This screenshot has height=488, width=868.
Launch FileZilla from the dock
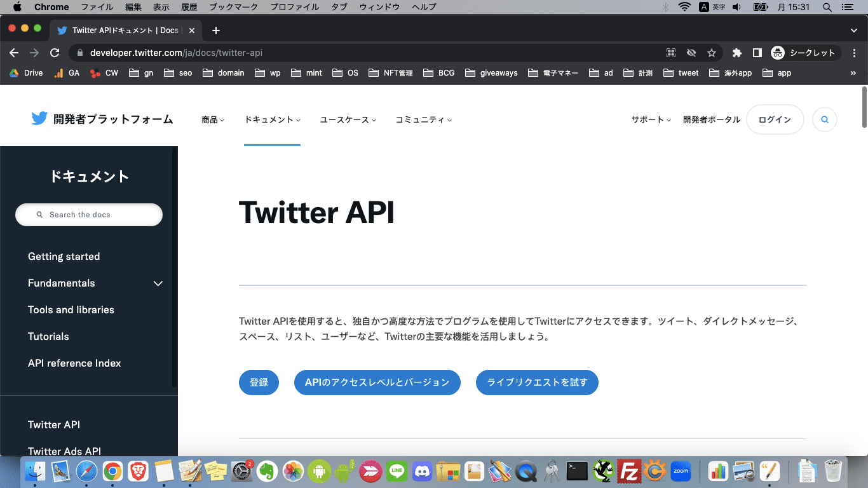pyautogui.click(x=628, y=471)
